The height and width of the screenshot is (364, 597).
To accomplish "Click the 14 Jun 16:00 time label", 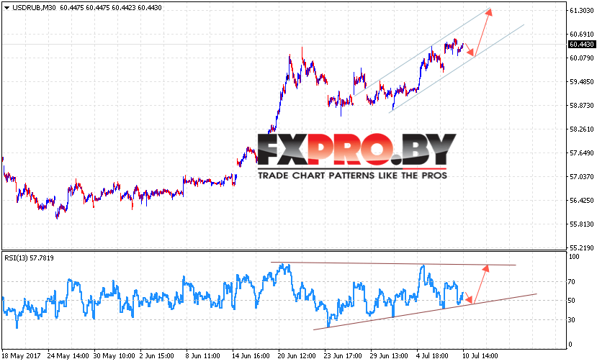I will 251,356.
